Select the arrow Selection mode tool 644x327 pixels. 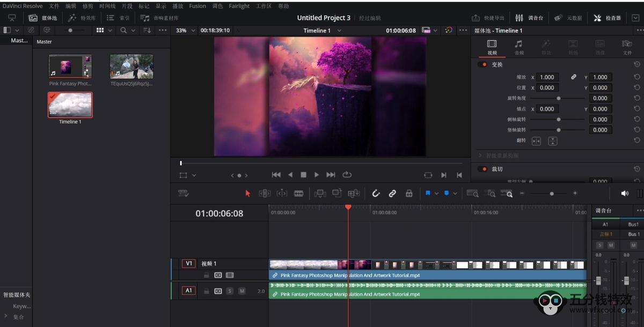click(247, 194)
